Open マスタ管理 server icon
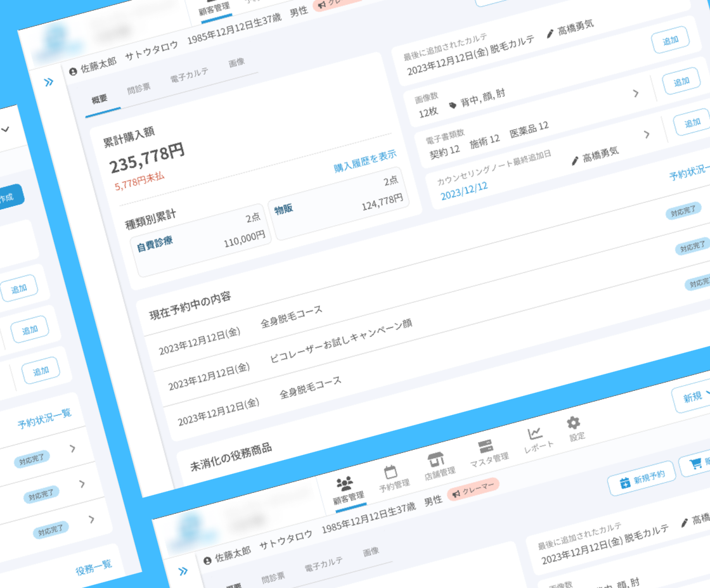This screenshot has height=588, width=710. click(x=486, y=445)
